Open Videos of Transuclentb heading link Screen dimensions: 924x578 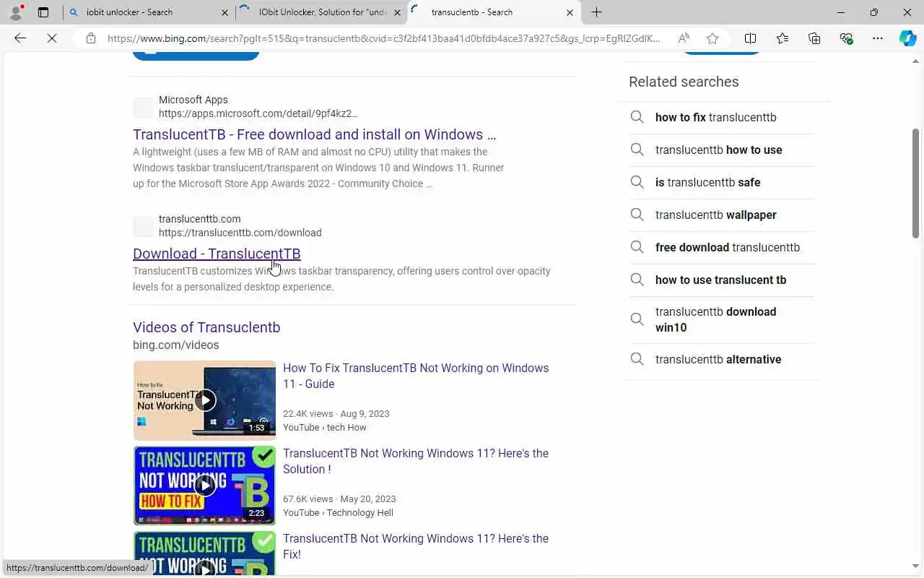tap(206, 327)
